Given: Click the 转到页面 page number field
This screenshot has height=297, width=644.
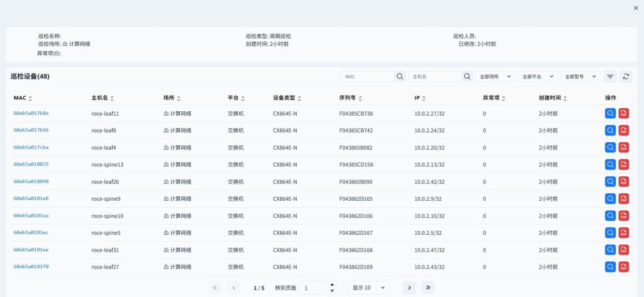Looking at the screenshot, I should 314,288.
